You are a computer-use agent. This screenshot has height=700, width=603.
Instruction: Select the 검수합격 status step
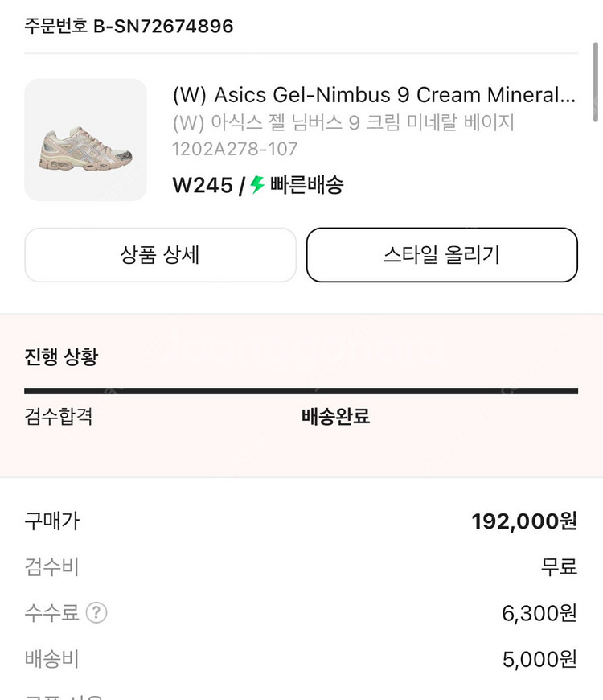click(x=59, y=417)
